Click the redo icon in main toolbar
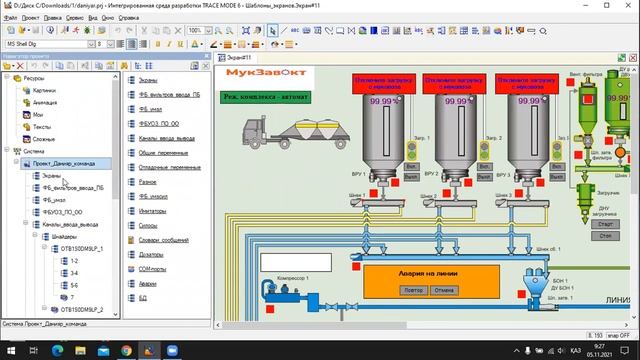The width and height of the screenshot is (640, 360). point(129,31)
